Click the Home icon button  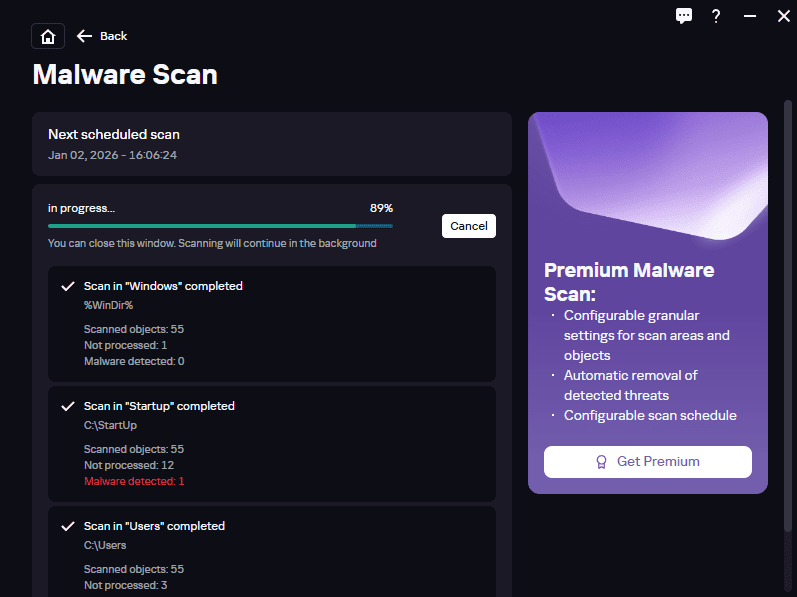pos(48,36)
